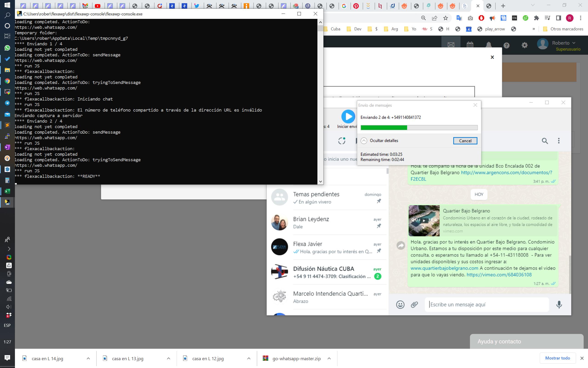Click the share page icon
The width and height of the screenshot is (588, 368).
coord(434,18)
